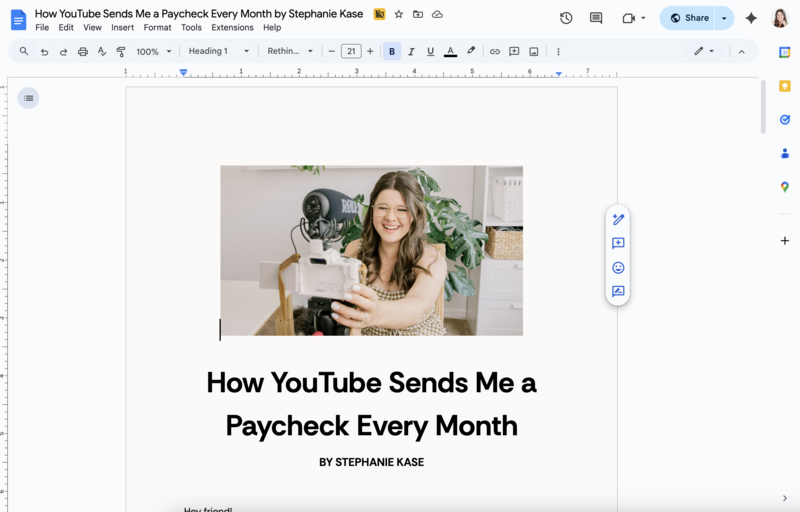The image size is (800, 512).
Task: Click the search menus magnifier icon
Action: coord(23,51)
